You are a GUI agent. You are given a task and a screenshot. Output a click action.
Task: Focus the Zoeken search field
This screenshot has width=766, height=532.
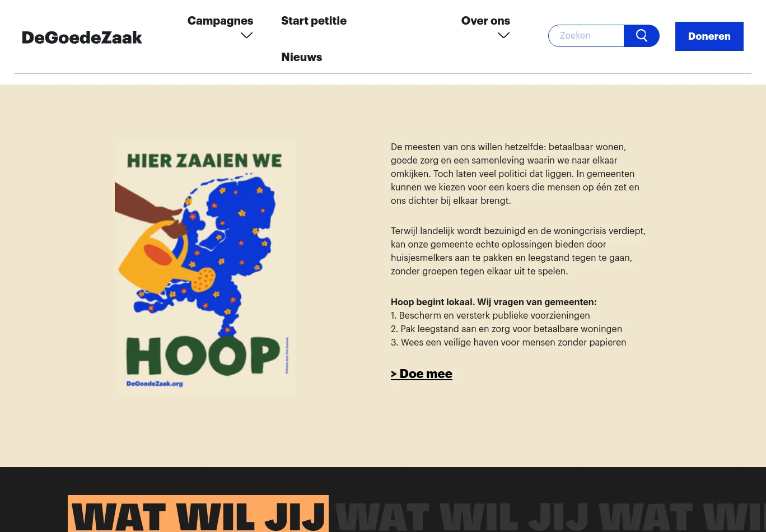point(586,36)
